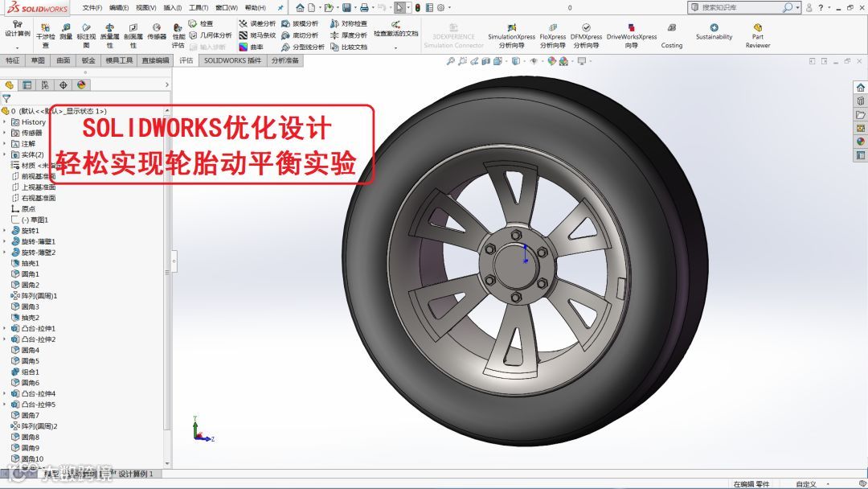
Task: Switch to the 分析准备 tab
Action: coord(285,60)
